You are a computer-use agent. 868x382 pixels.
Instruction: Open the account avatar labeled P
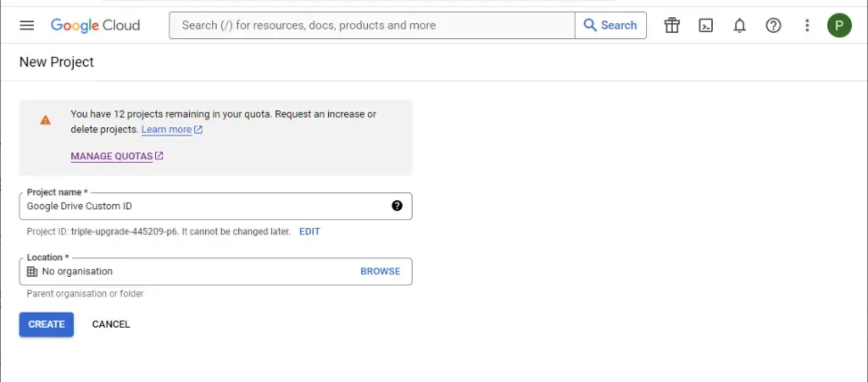[839, 25]
